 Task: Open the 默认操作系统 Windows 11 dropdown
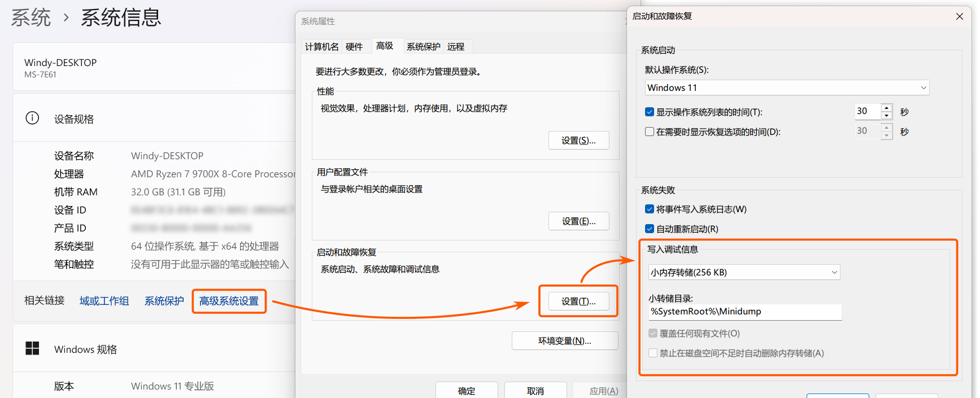[x=787, y=88]
